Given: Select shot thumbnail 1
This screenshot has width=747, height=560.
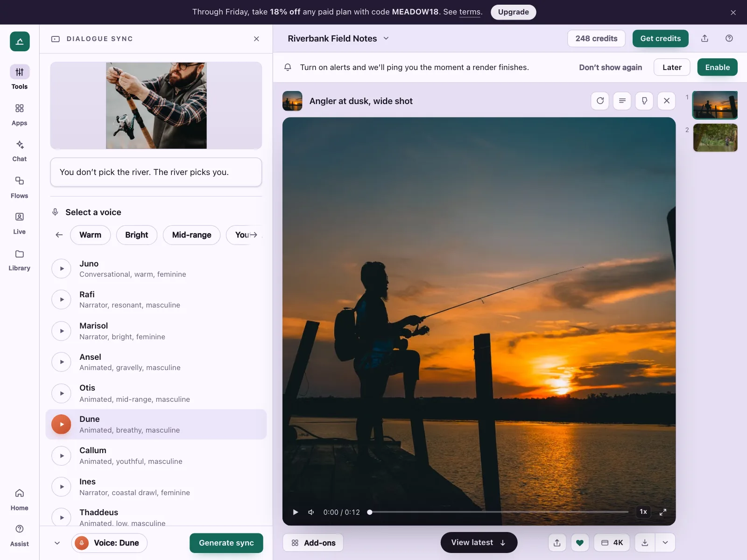Looking at the screenshot, I should (x=715, y=105).
